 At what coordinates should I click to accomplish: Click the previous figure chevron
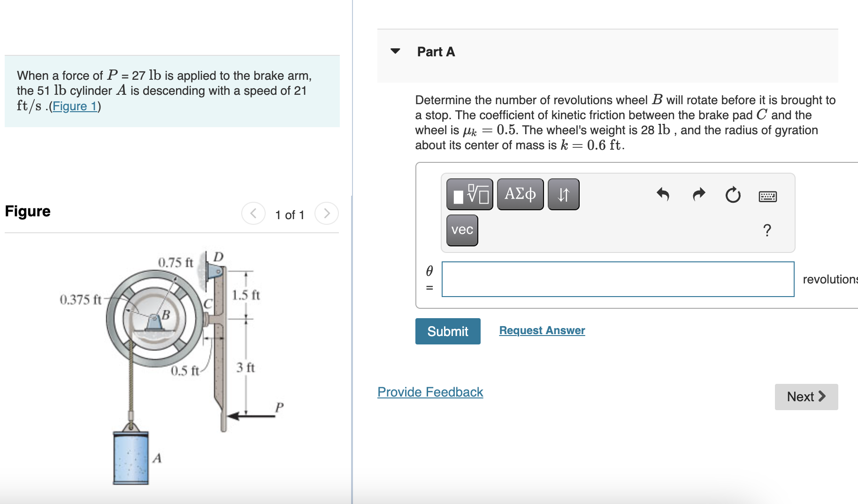253,213
